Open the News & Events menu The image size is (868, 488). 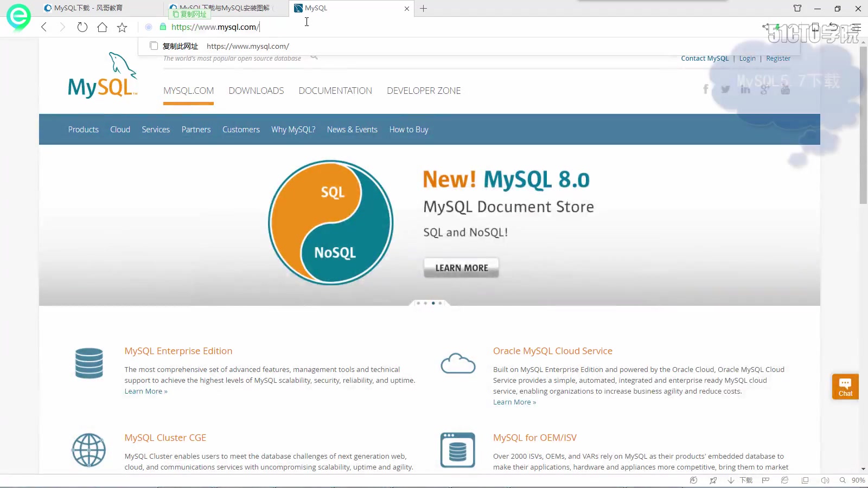[352, 130]
